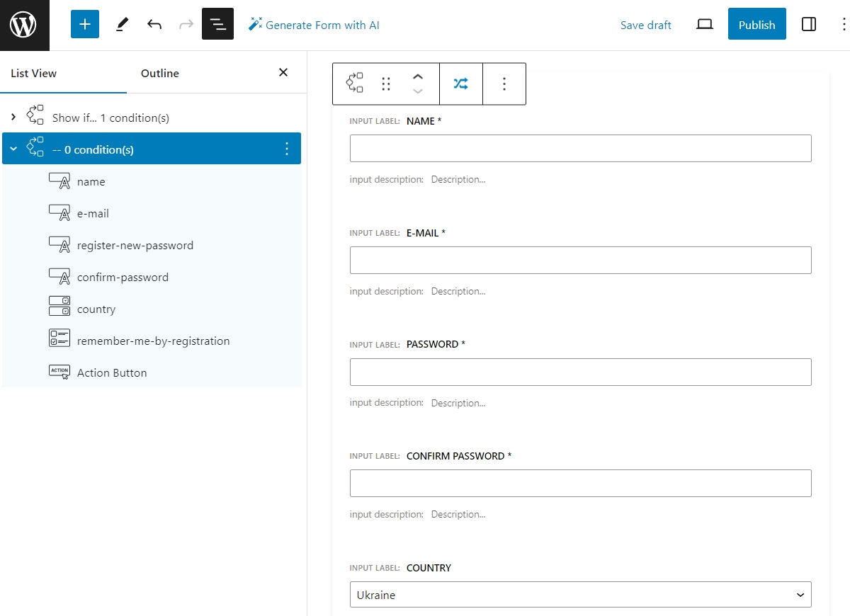
Task: Move block up with the up chevron
Action: point(418,76)
